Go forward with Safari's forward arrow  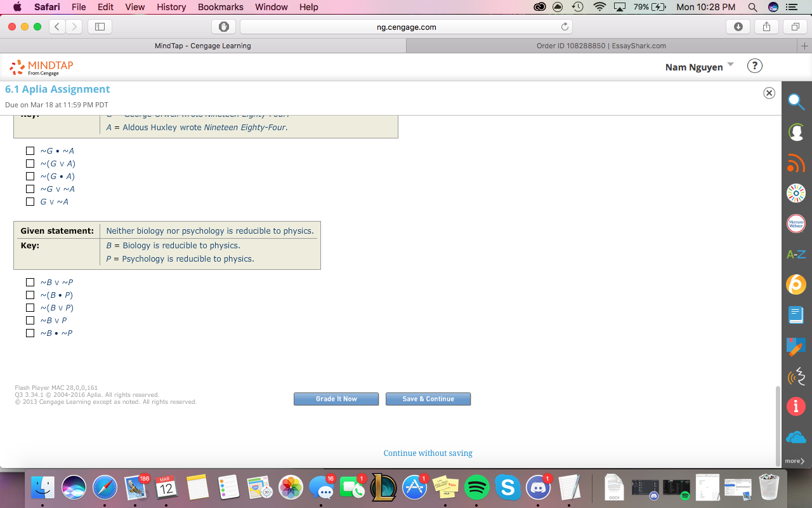[74, 27]
